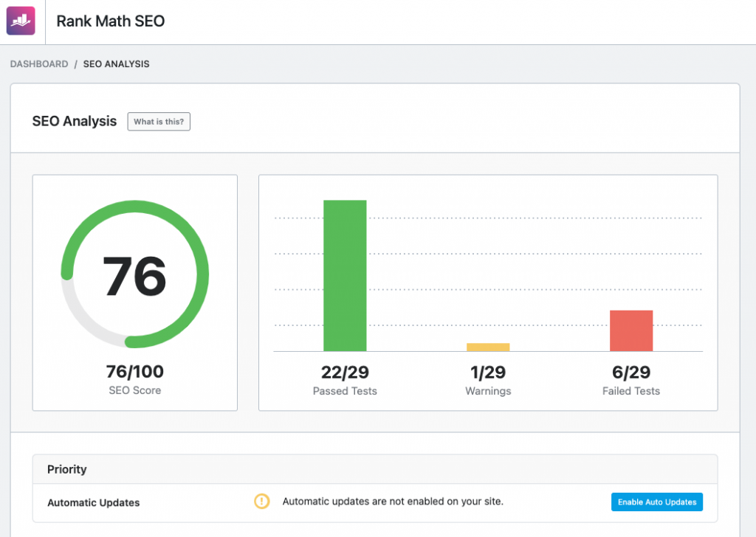Image resolution: width=756 pixels, height=537 pixels.
Task: Click the SEO ANALYSIS breadcrumb
Action: 116,64
